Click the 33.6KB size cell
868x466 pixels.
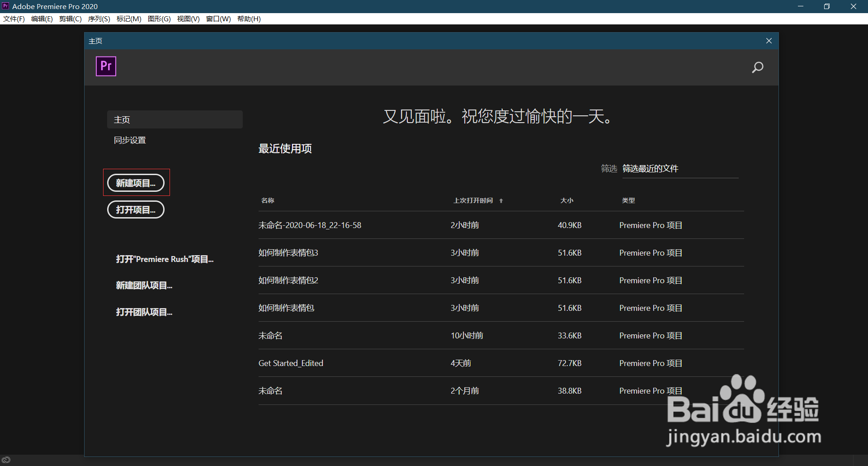click(x=570, y=336)
